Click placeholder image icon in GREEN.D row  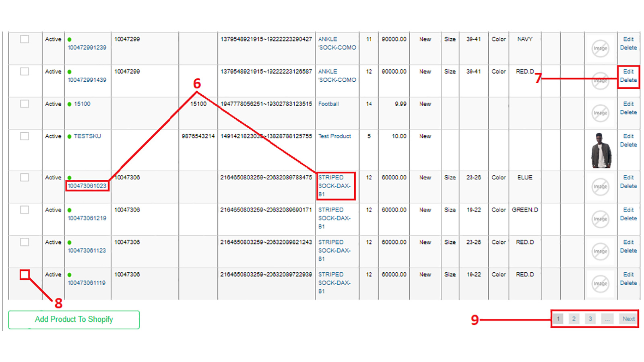click(600, 219)
